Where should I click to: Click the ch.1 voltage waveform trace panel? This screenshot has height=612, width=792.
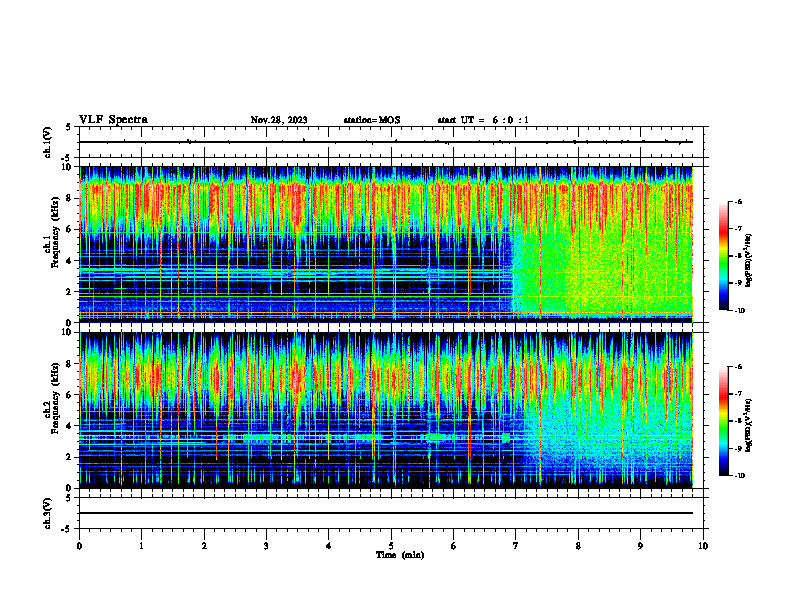coord(391,142)
